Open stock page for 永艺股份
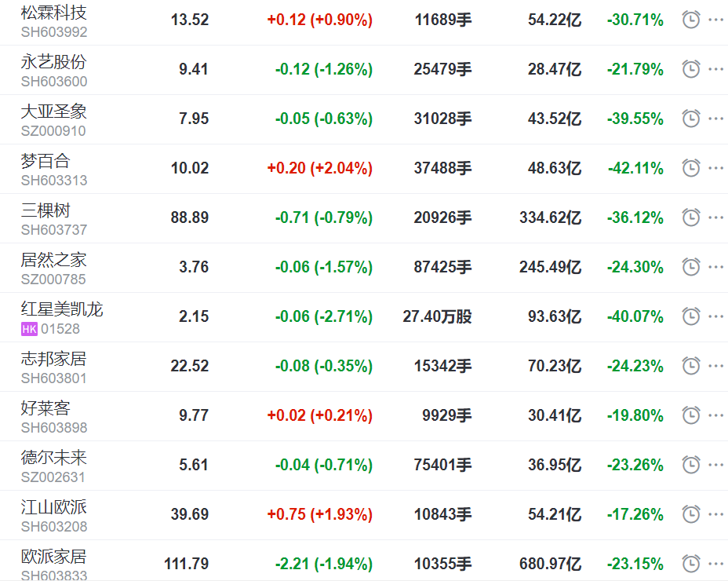This screenshot has height=581, width=728. click(x=54, y=62)
